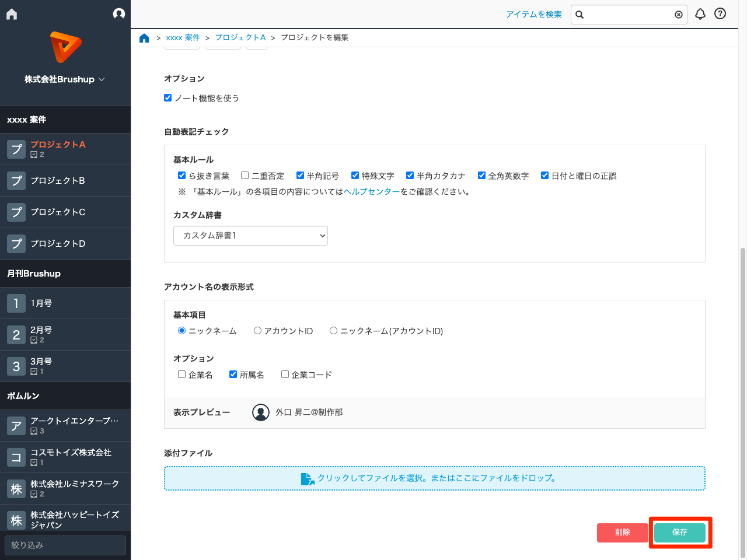The image size is (747, 560).
Task: Click the question mark help icon
Action: tap(720, 14)
